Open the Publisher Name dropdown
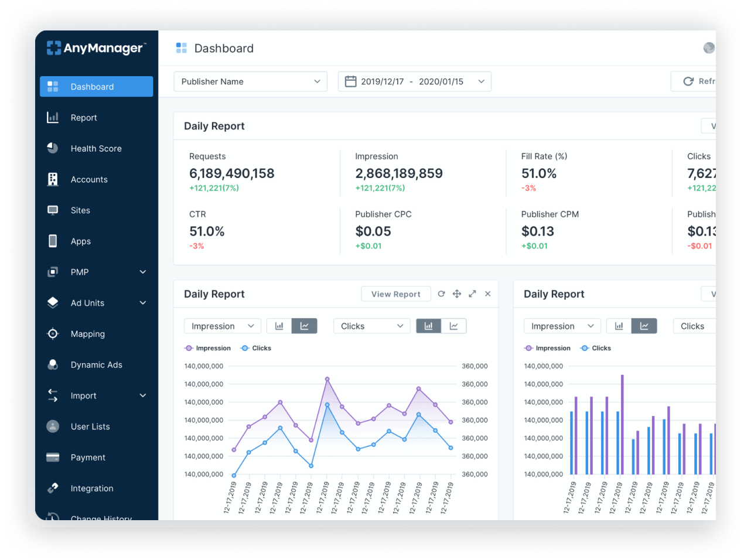 (x=251, y=81)
